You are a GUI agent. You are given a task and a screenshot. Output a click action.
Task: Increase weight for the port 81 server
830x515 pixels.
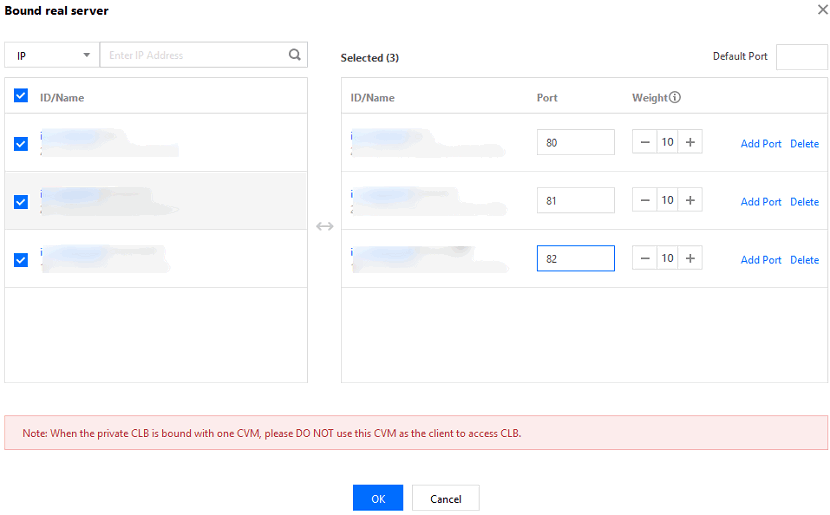[690, 200]
